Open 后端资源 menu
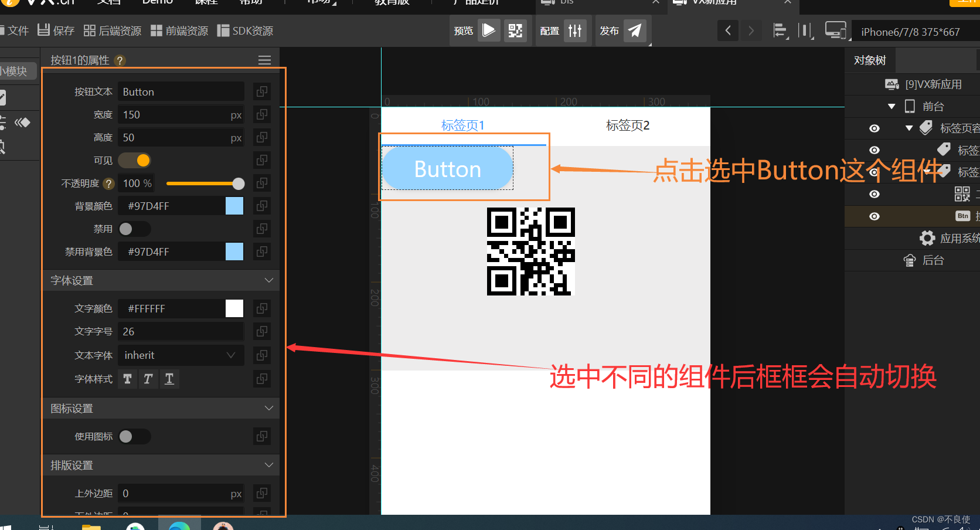980x530 pixels. point(113,30)
